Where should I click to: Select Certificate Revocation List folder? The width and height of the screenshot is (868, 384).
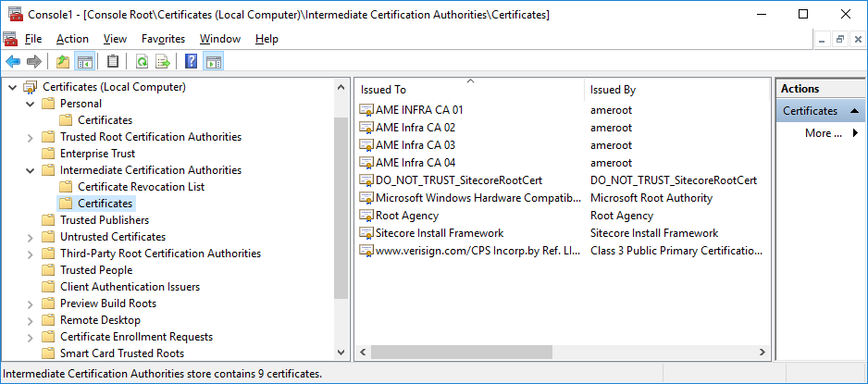[x=141, y=187]
